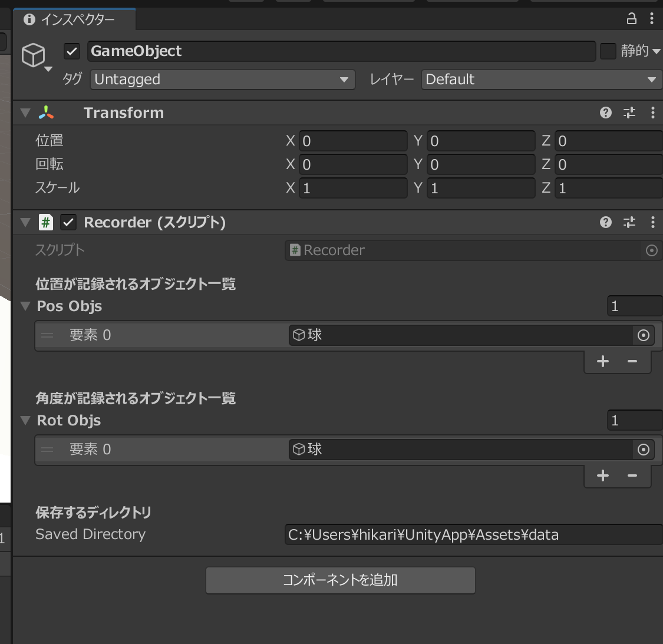Open the Untagged tag dropdown

tap(221, 79)
